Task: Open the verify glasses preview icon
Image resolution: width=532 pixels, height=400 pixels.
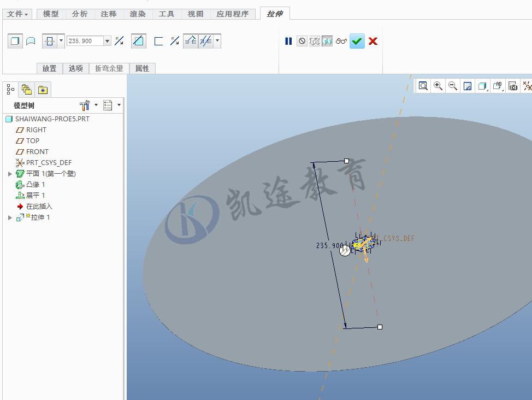Action: [x=341, y=40]
